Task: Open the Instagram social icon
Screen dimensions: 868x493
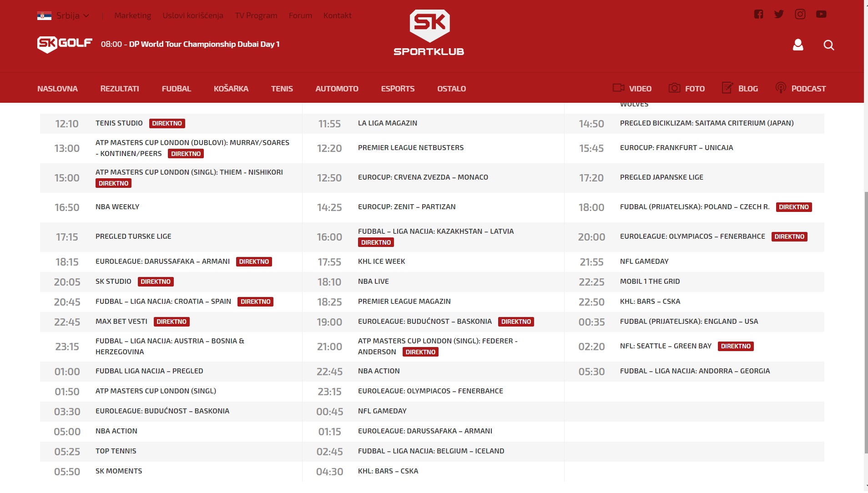Action: [800, 14]
